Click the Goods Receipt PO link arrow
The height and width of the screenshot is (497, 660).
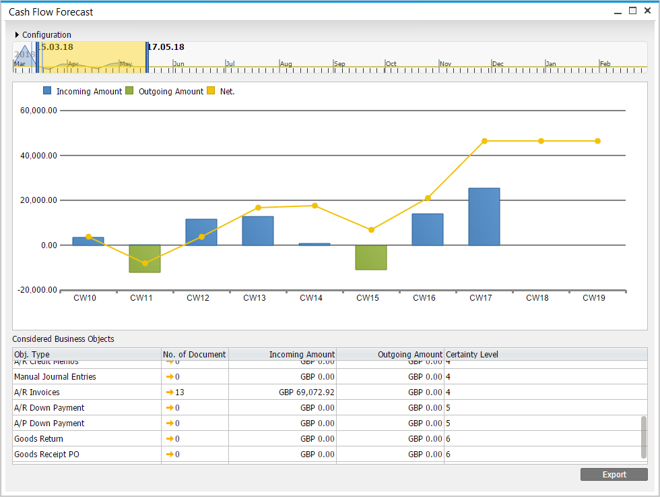pos(169,455)
